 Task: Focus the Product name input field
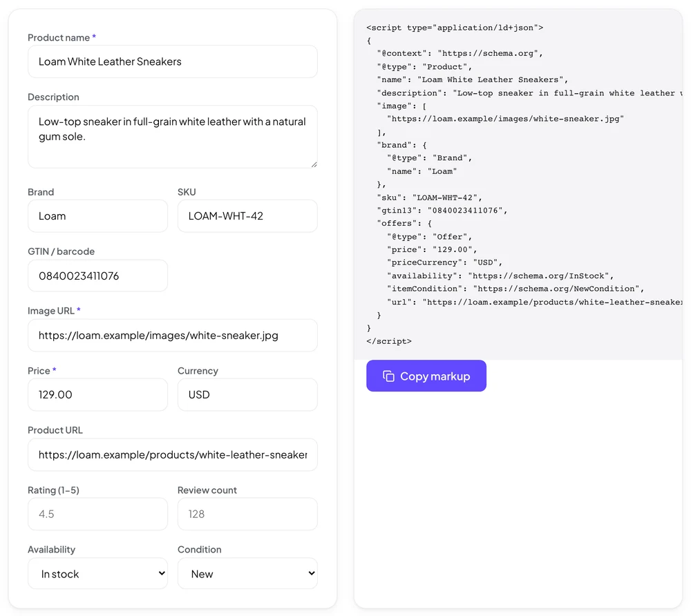173,61
